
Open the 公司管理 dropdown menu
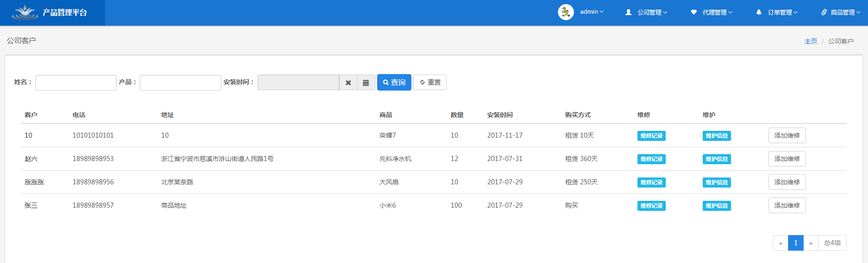(646, 12)
